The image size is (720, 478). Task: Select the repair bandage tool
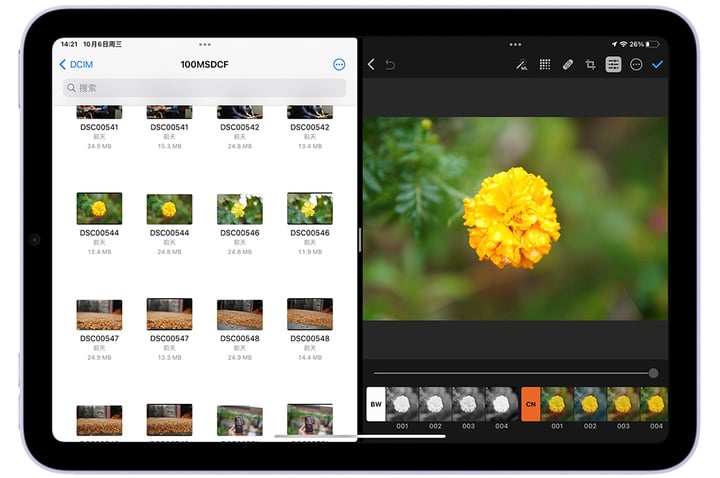click(568, 65)
